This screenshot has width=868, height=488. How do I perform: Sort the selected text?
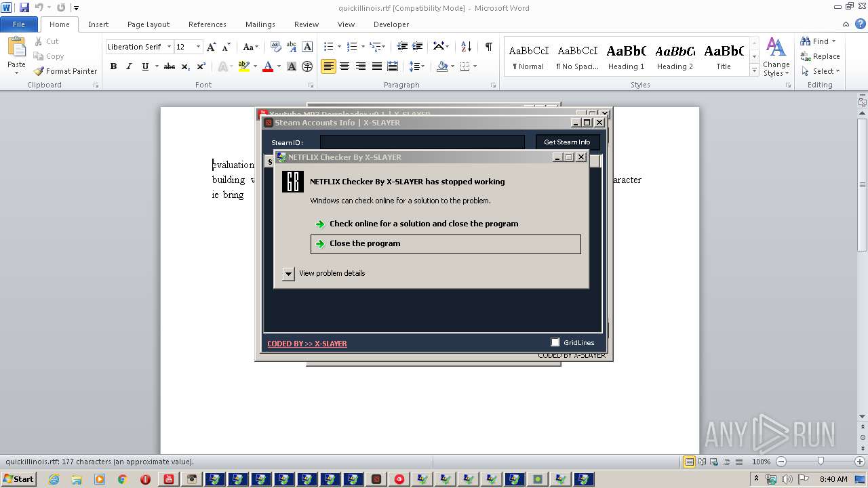[466, 47]
